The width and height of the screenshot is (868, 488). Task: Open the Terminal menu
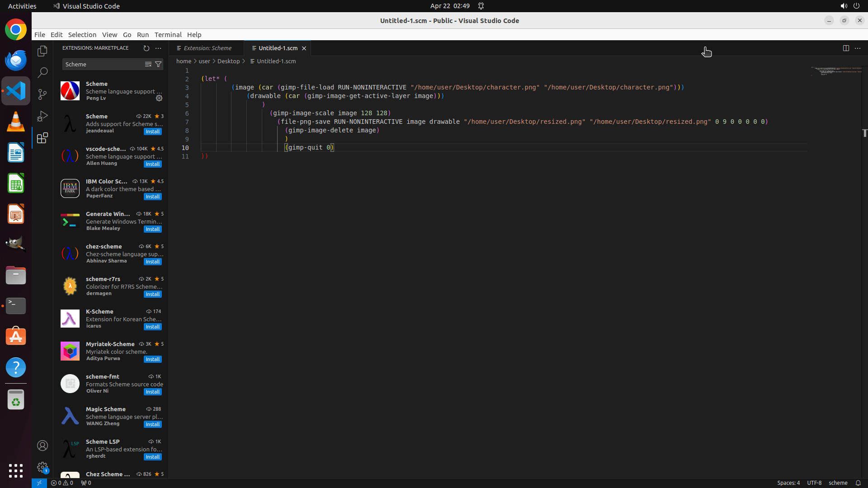(x=168, y=34)
